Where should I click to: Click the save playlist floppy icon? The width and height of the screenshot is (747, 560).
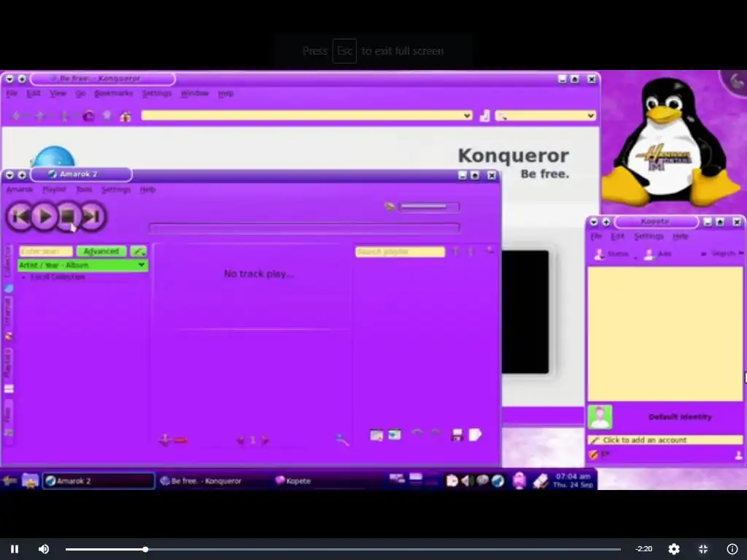coord(457,435)
